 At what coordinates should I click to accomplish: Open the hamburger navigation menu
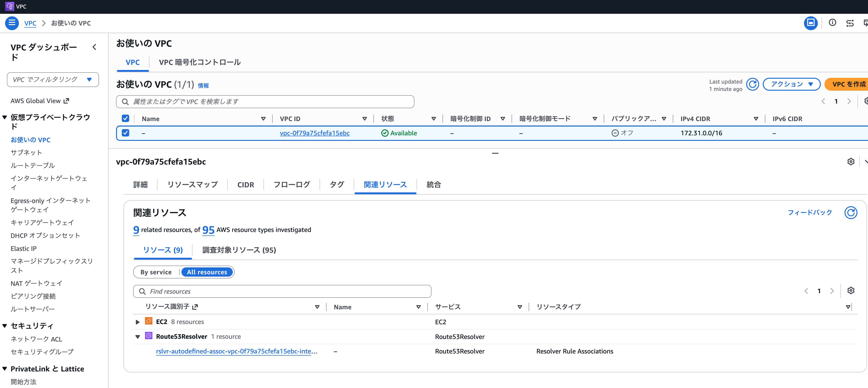tap(12, 23)
